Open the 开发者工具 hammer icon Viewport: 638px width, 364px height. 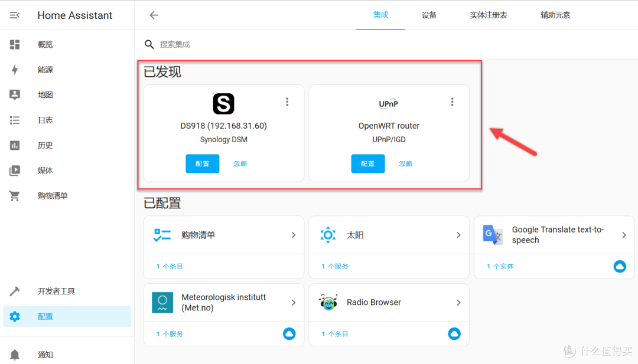[15, 291]
